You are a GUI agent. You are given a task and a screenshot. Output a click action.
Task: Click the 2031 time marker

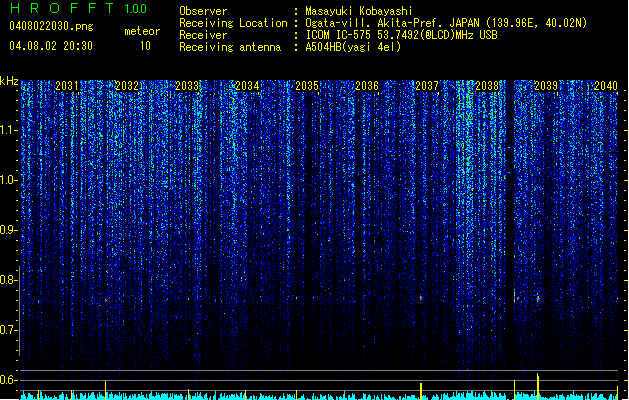67,86
